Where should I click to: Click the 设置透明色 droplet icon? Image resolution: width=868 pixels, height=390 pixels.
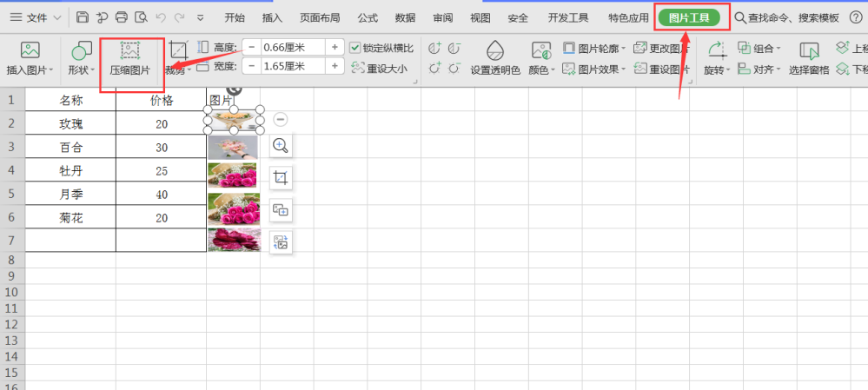pos(495,51)
